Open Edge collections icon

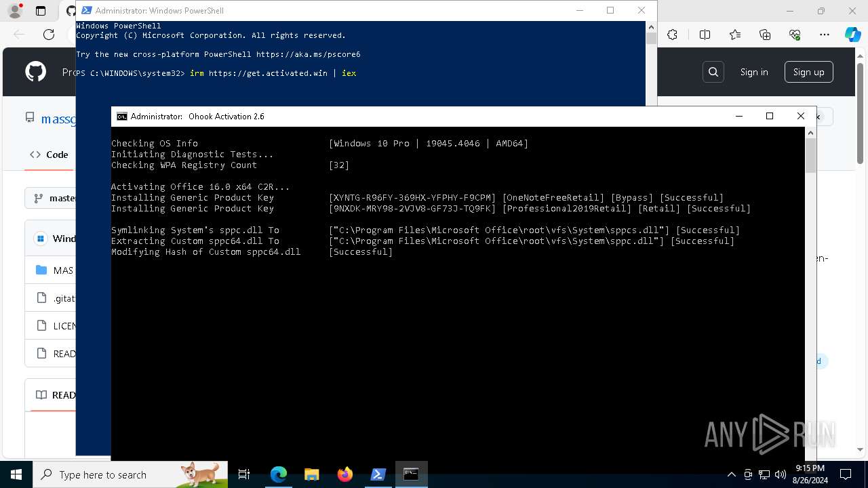pos(765,35)
